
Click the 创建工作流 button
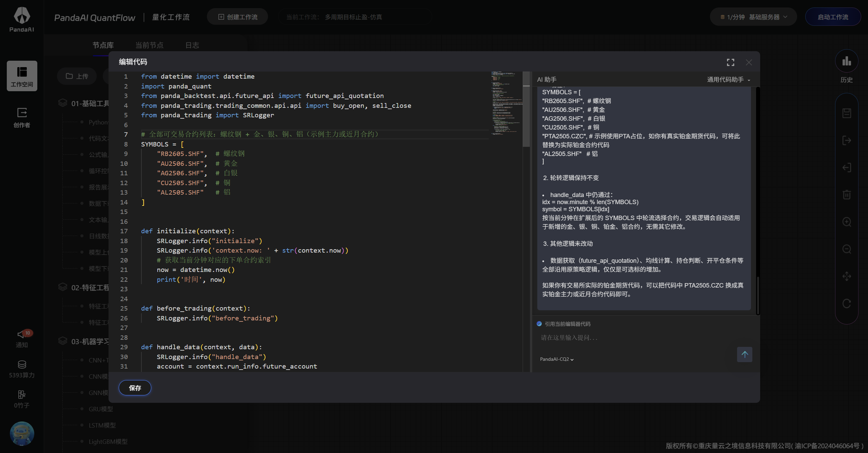click(237, 17)
